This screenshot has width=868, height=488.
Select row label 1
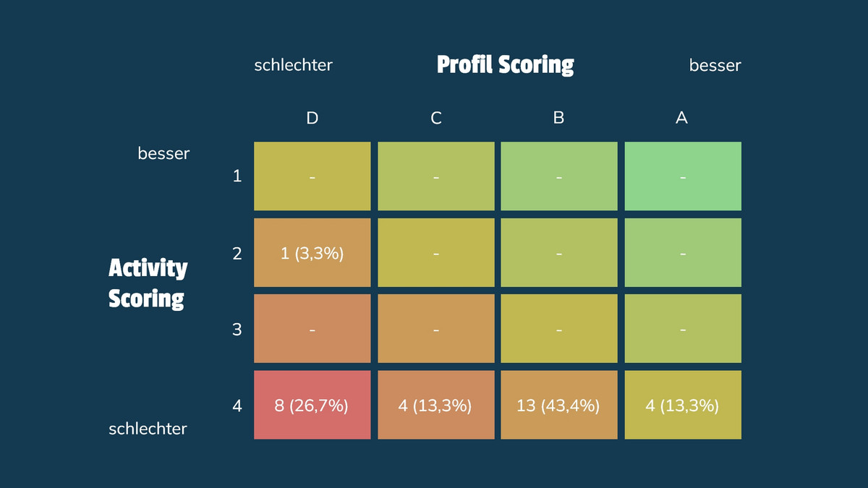click(237, 176)
